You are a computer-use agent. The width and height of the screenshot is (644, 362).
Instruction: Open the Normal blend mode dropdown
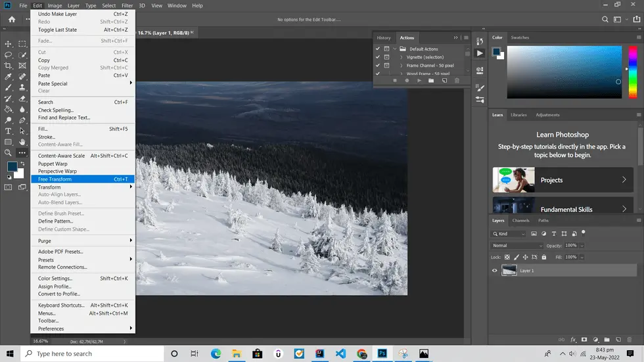(517, 246)
